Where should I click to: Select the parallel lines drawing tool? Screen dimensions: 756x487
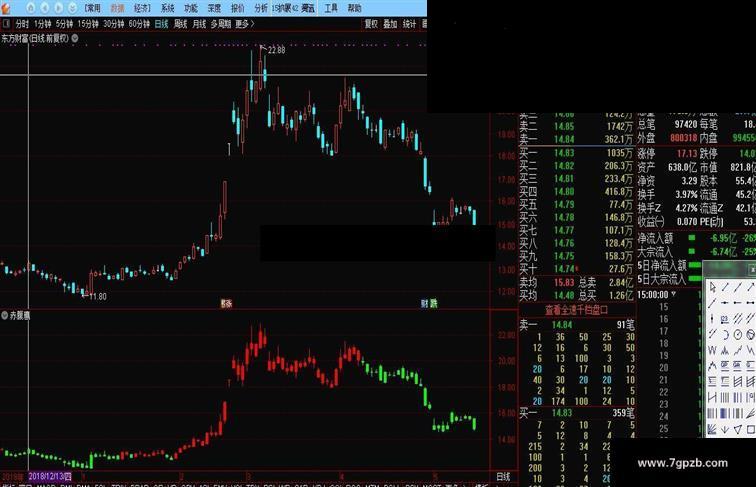tap(738, 319)
